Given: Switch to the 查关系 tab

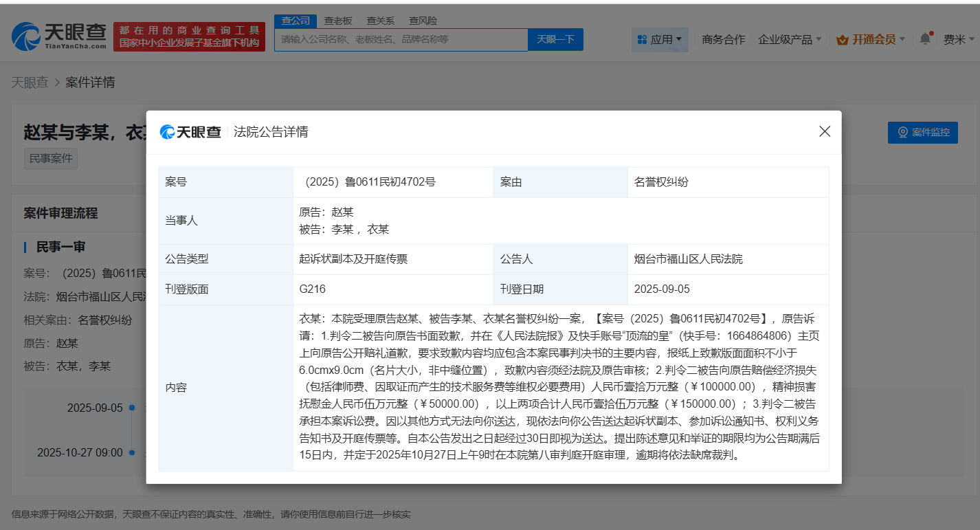Looking at the screenshot, I should click(x=380, y=21).
